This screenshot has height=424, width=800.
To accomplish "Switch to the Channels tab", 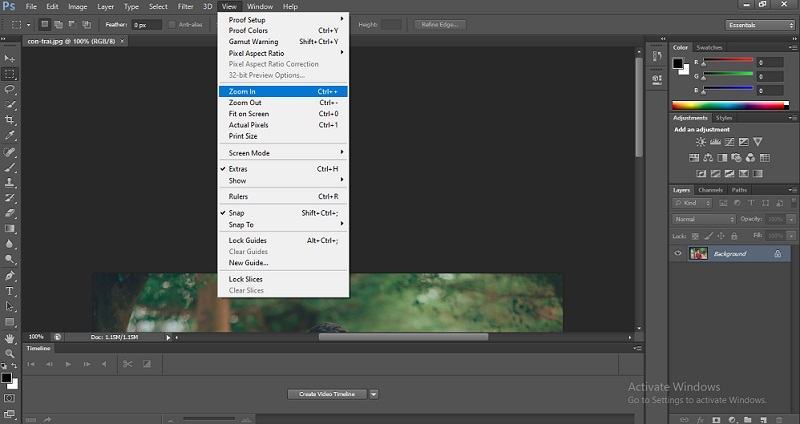I will pos(710,190).
